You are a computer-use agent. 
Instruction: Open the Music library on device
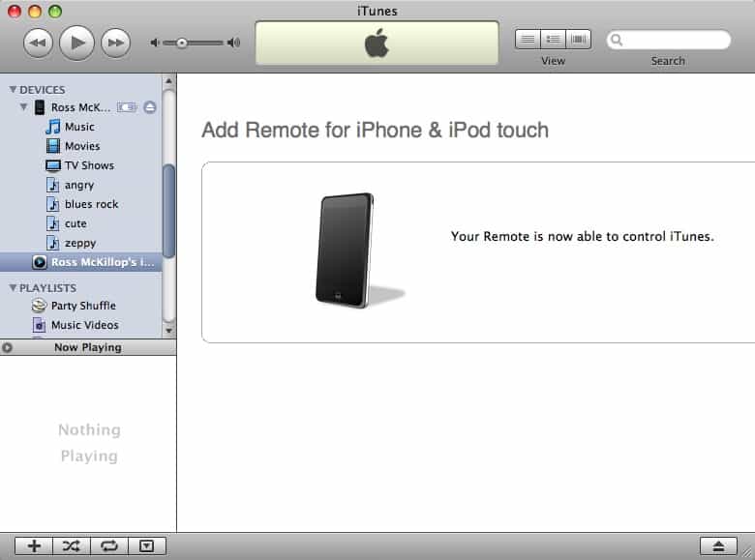click(x=79, y=127)
